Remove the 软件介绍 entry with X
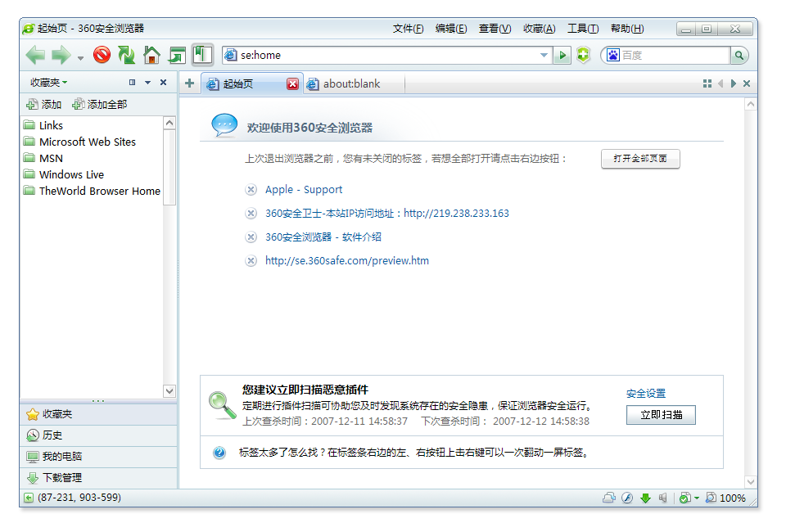786x532 pixels. (x=251, y=237)
